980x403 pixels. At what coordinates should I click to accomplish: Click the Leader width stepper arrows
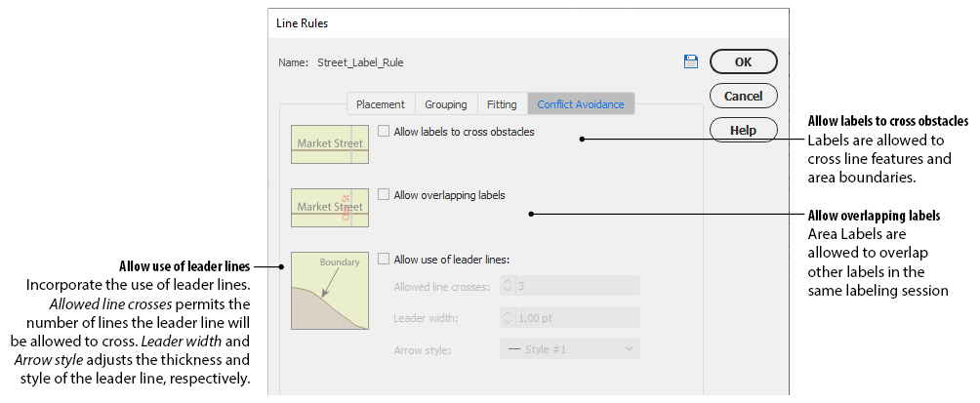507,318
